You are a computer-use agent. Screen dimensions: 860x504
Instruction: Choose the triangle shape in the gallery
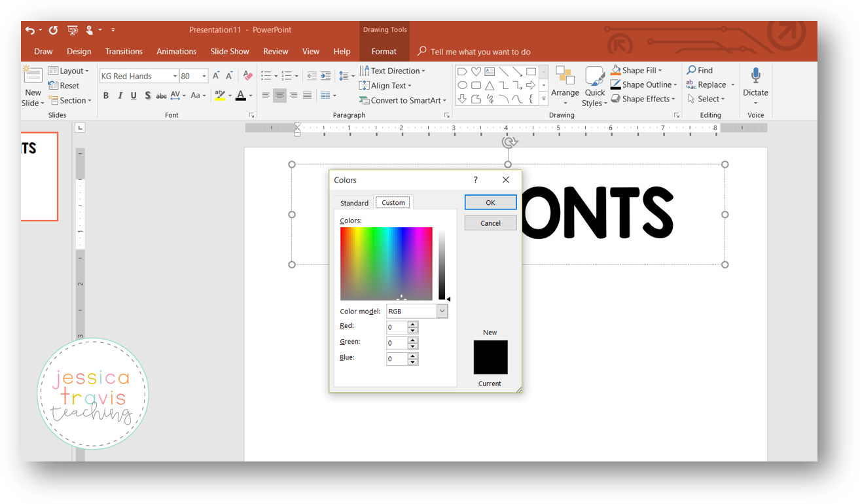(490, 85)
